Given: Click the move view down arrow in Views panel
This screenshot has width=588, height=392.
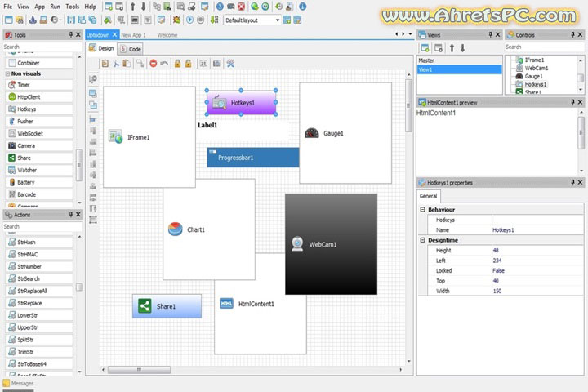Looking at the screenshot, I should point(462,48).
